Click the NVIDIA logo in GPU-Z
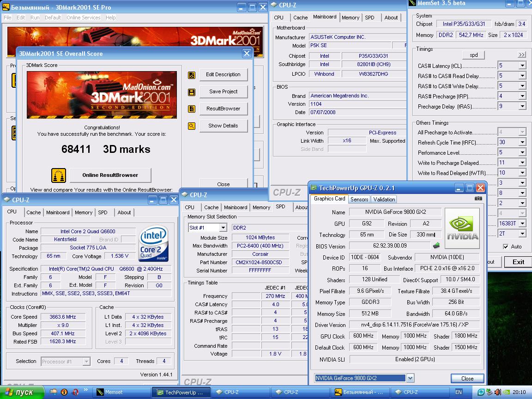 [462, 228]
